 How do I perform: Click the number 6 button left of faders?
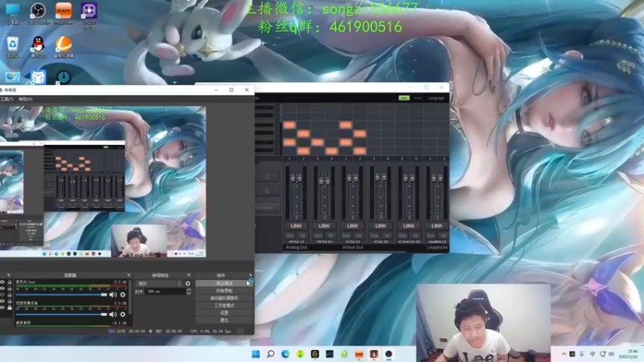267,191
